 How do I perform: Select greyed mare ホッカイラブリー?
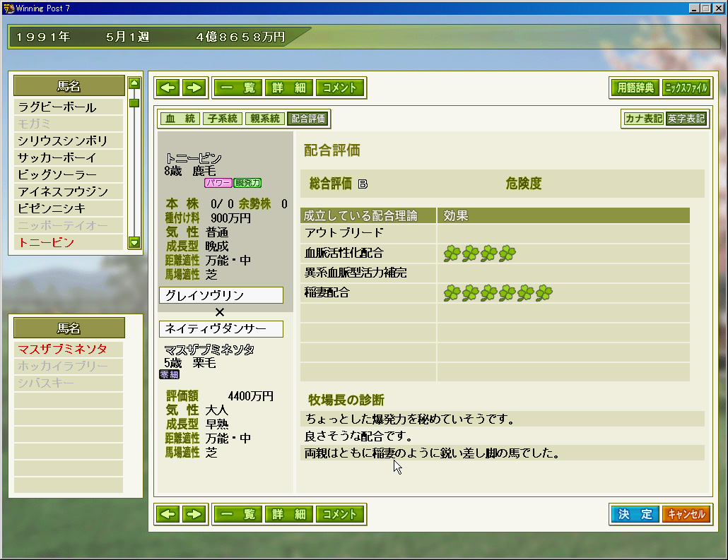coord(69,366)
